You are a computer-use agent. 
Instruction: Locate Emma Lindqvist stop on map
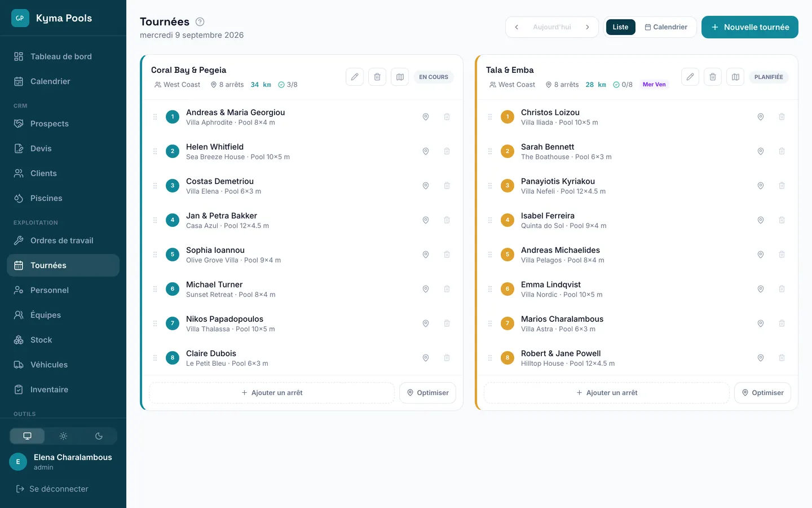(761, 289)
